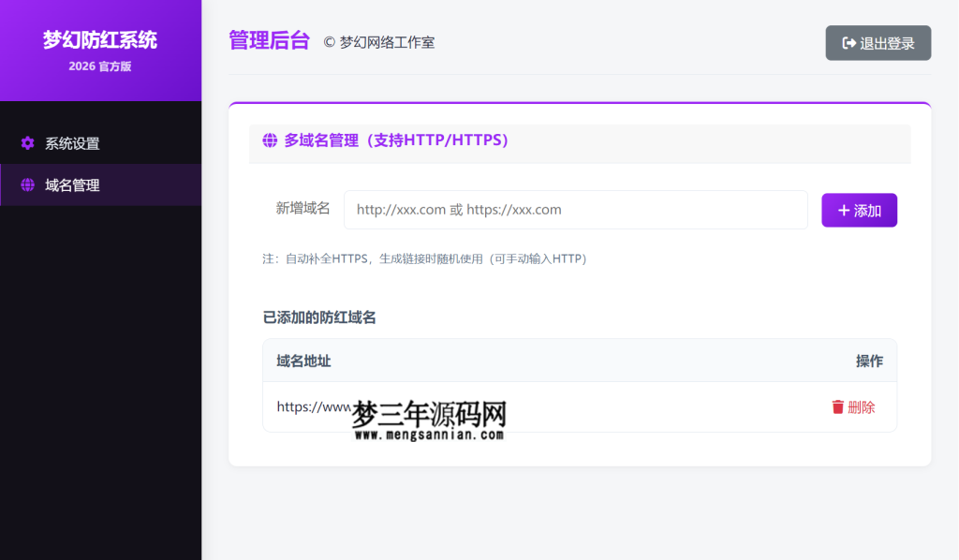Click the gear icon beside 系统设置

27,143
